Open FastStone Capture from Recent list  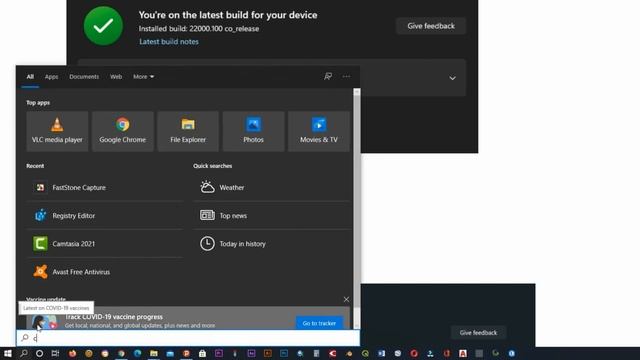pyautogui.click(x=105, y=188)
